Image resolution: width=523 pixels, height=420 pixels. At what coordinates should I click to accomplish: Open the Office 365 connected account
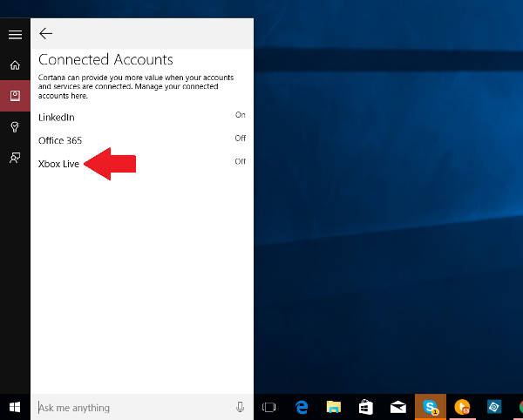[x=142, y=140]
